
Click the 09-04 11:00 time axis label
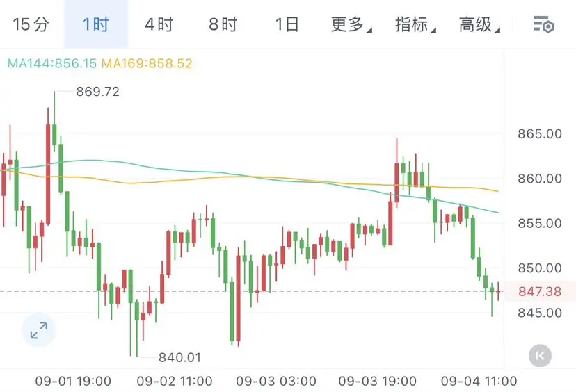(x=479, y=381)
